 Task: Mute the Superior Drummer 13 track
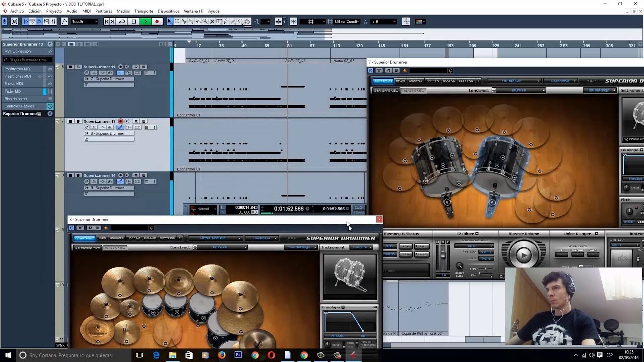[x=70, y=121]
